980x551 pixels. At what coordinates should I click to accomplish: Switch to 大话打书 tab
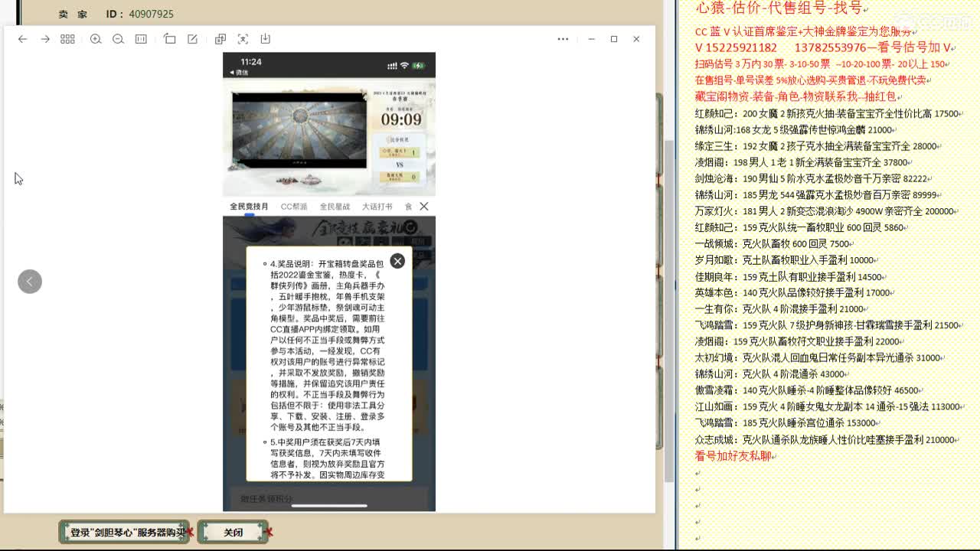coord(377,207)
